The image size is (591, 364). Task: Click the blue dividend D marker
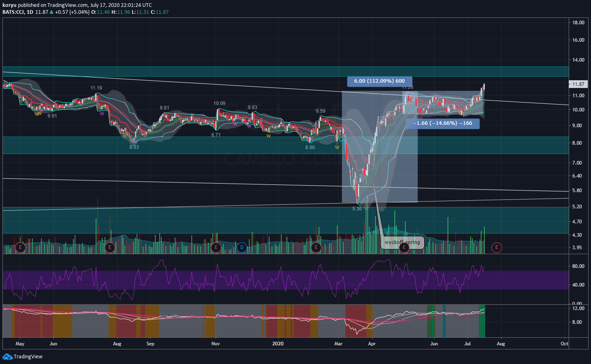pos(242,247)
